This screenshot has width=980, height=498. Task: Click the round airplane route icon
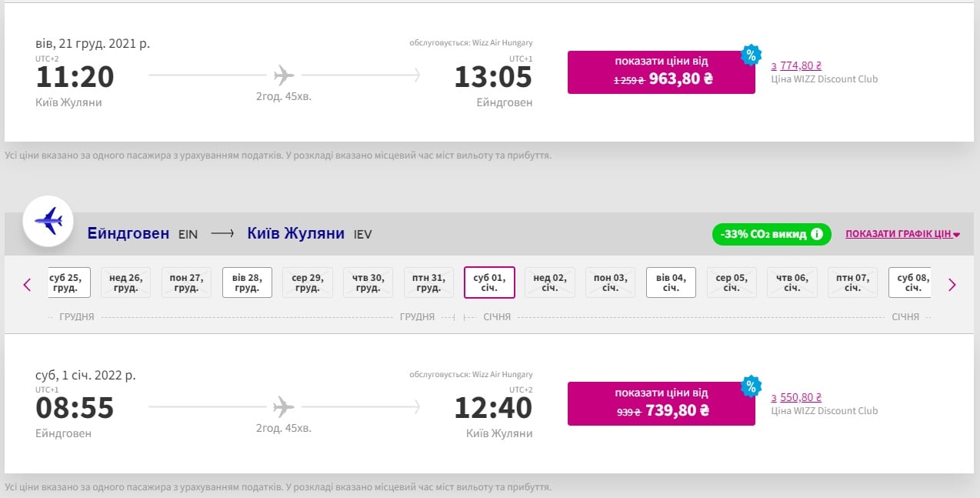tap(48, 222)
